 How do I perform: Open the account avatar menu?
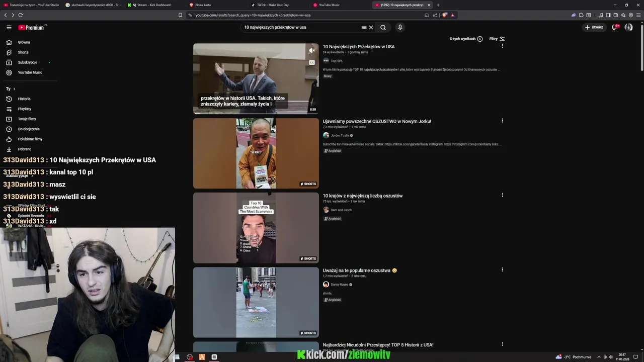tap(628, 27)
